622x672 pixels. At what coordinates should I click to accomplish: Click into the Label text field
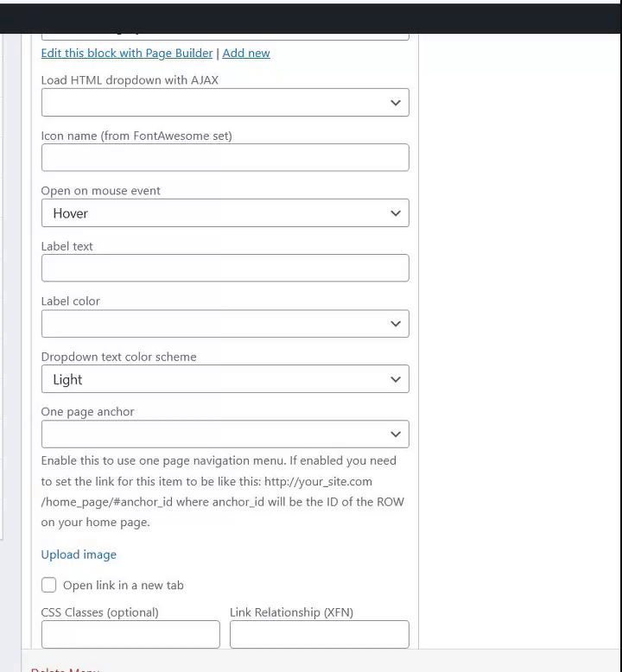pyautogui.click(x=225, y=268)
